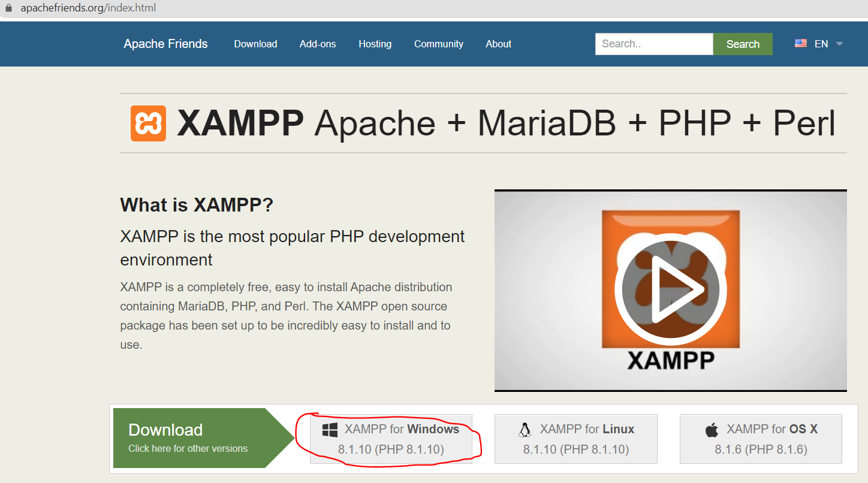Open the About menu item
Screen dimensions: 868x483
pyautogui.click(x=499, y=44)
